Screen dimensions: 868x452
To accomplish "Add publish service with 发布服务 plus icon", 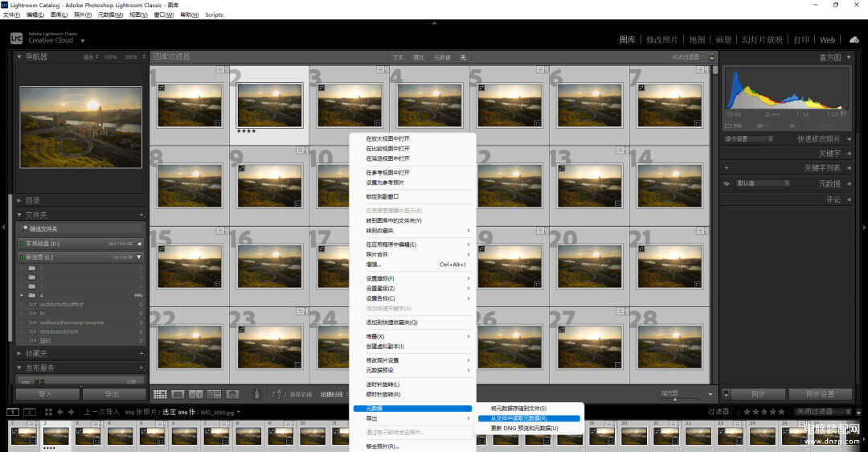I will point(141,368).
